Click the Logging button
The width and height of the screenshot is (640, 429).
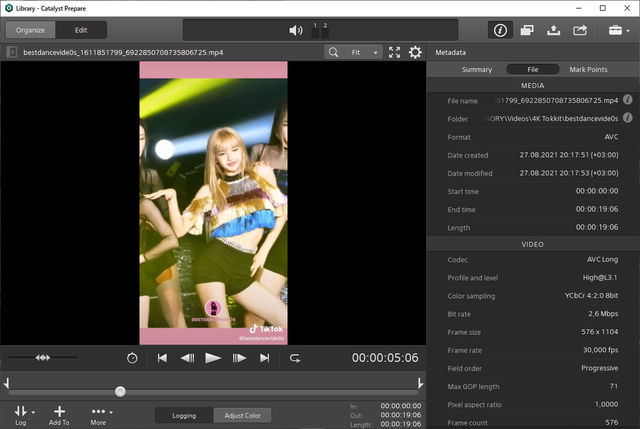[x=184, y=415]
